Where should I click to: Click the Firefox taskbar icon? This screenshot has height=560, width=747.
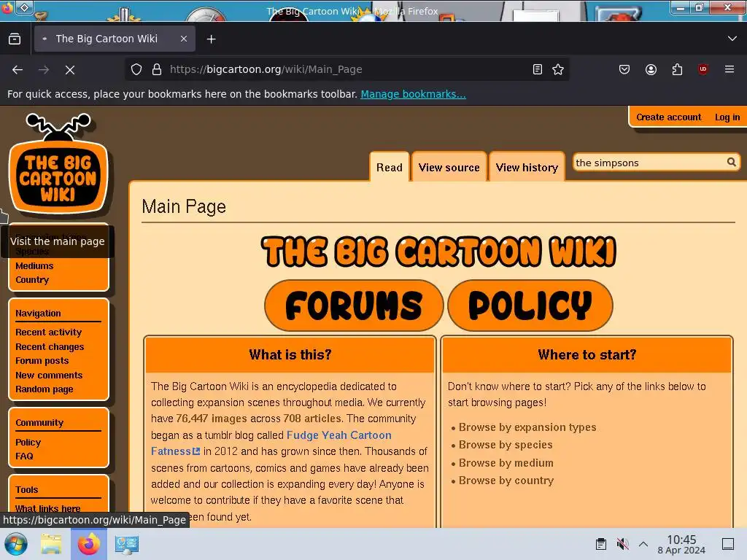click(x=89, y=544)
